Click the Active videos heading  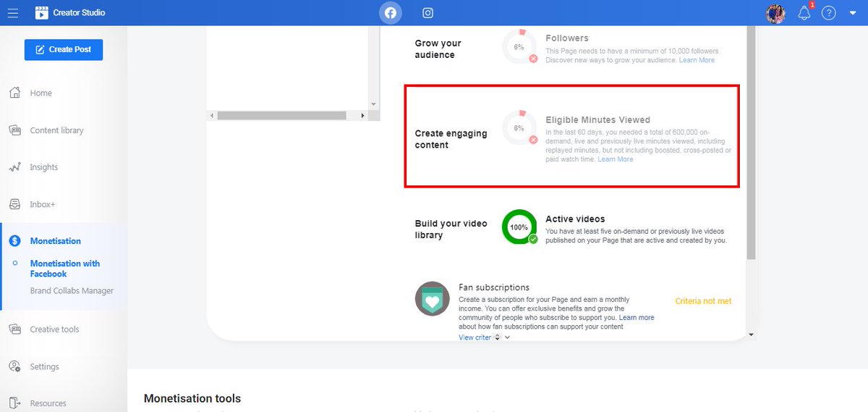(575, 219)
